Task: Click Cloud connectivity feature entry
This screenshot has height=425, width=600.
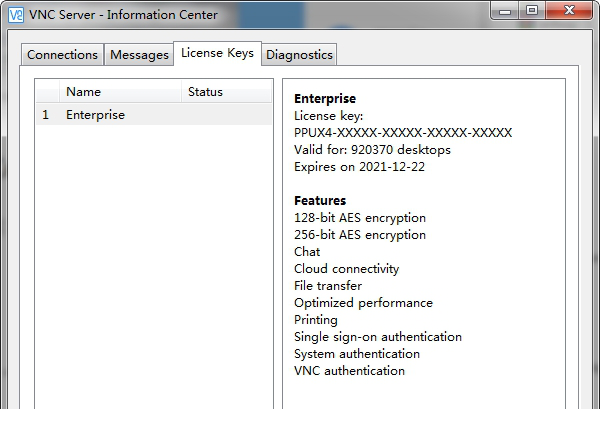Action: click(x=346, y=269)
